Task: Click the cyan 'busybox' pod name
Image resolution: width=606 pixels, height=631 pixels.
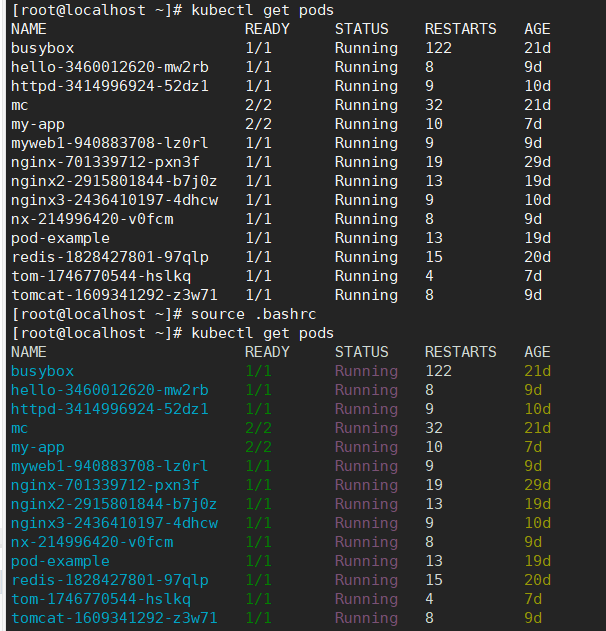Action: (43, 371)
